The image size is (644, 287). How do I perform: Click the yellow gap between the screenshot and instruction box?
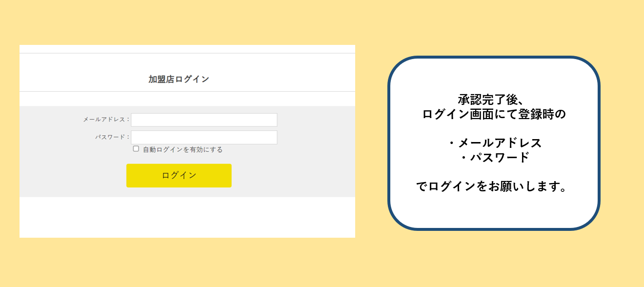tap(371, 143)
